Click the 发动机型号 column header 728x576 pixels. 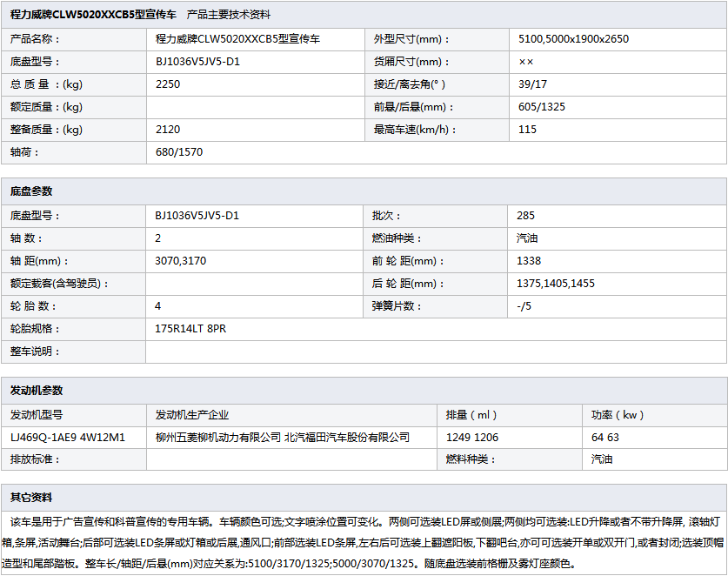point(37,415)
